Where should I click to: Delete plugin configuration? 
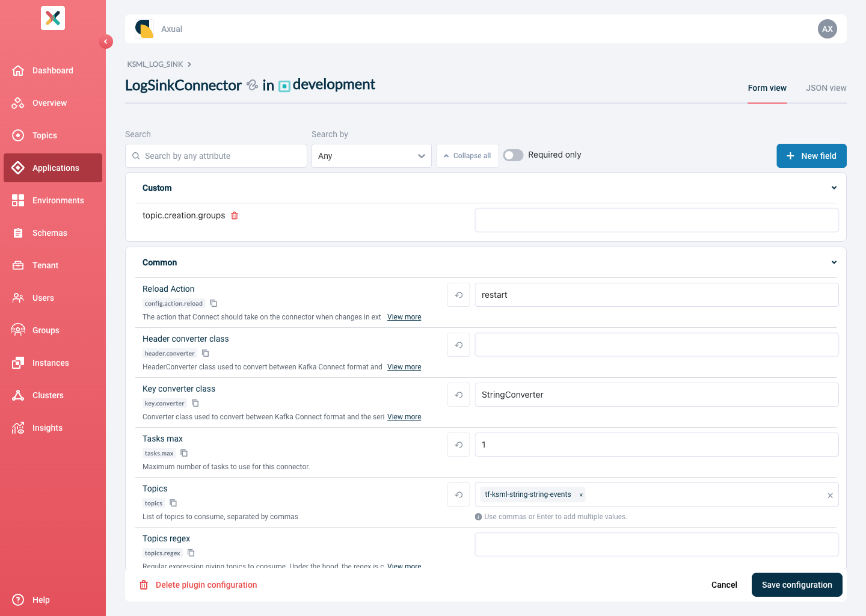tap(198, 585)
